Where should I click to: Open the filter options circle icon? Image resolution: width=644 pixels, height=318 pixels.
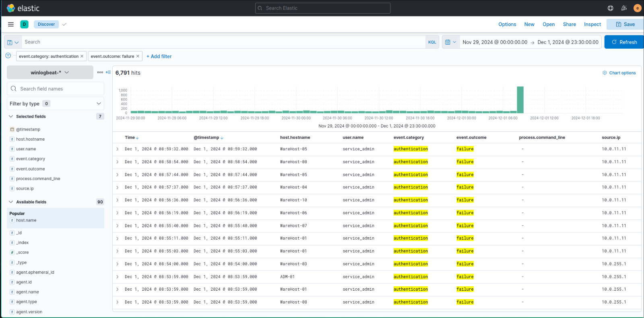(8, 56)
